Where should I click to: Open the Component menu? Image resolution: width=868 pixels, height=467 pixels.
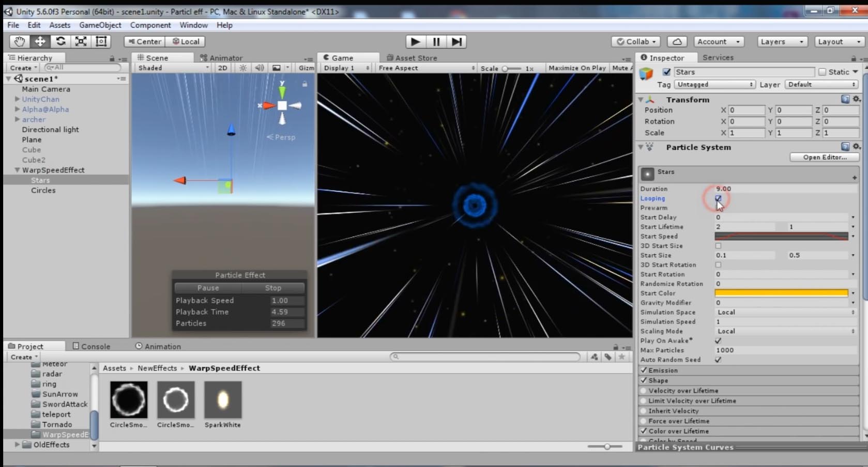tap(150, 25)
